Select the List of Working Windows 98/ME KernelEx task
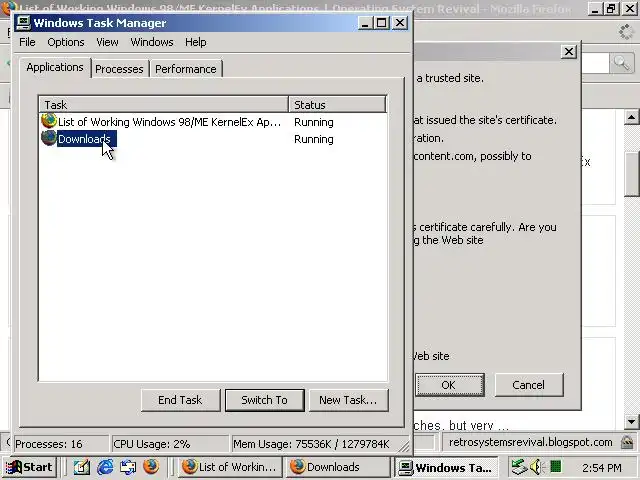This screenshot has width=640, height=480. 169,122
